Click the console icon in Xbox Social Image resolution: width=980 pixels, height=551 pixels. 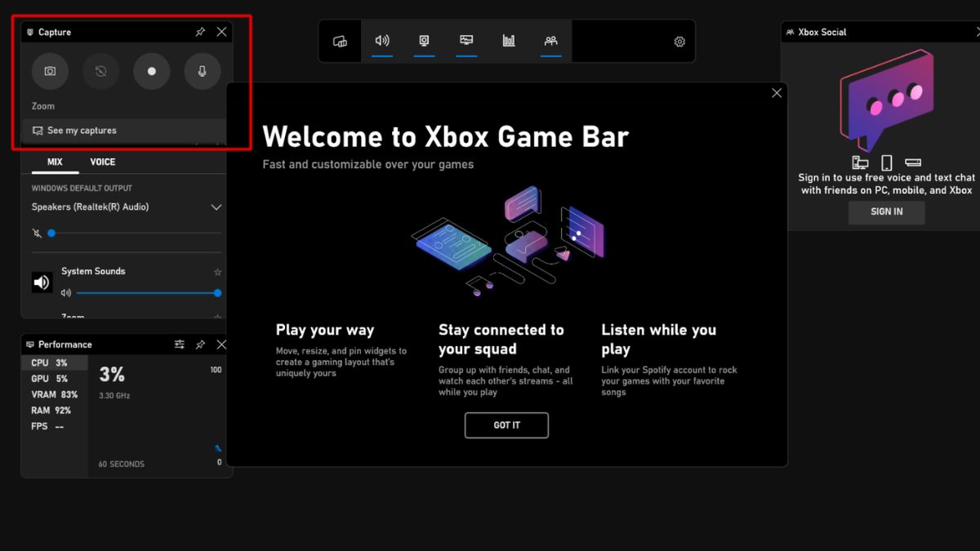(x=913, y=162)
